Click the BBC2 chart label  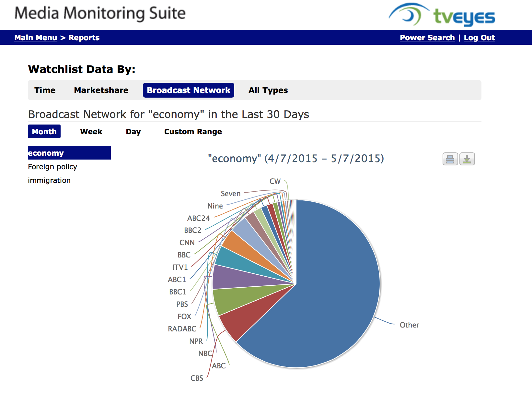click(193, 230)
